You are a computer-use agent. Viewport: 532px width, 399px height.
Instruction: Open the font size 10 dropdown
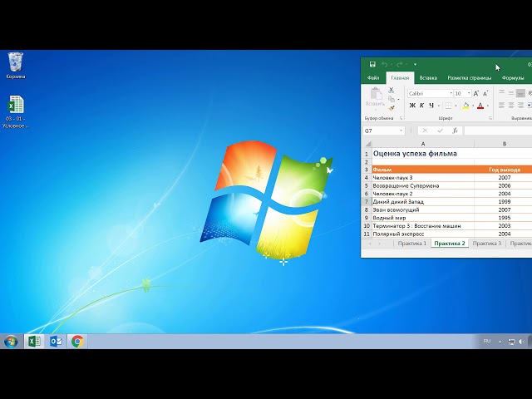click(x=469, y=93)
